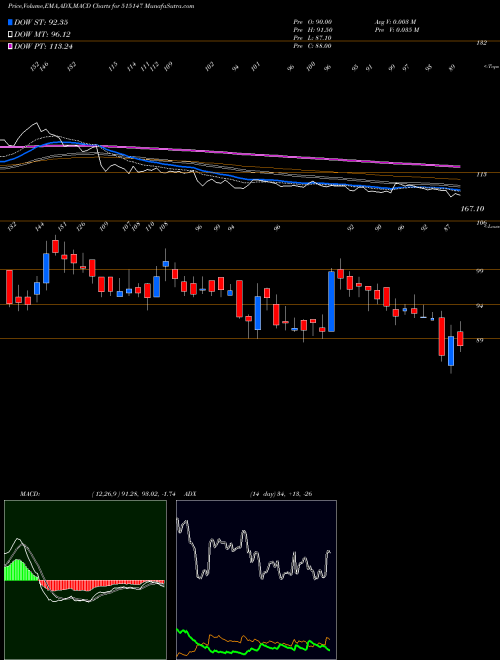This screenshot has height=660, width=500.
Task: Select the DOW PT: 113.24 label
Action: [x=43, y=46]
